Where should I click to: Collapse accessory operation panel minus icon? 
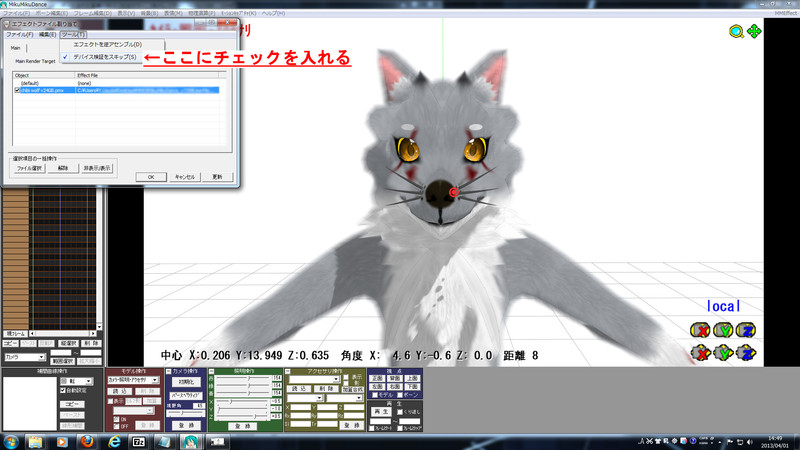coord(288,371)
